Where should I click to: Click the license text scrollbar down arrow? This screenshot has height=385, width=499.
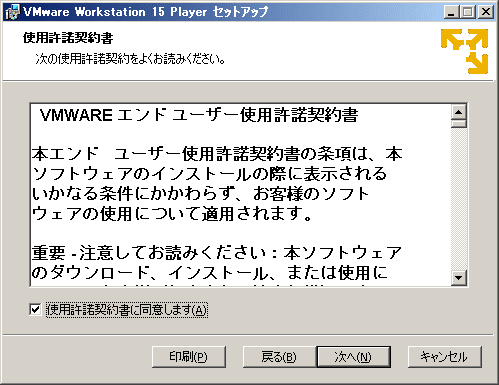pyautogui.click(x=459, y=278)
